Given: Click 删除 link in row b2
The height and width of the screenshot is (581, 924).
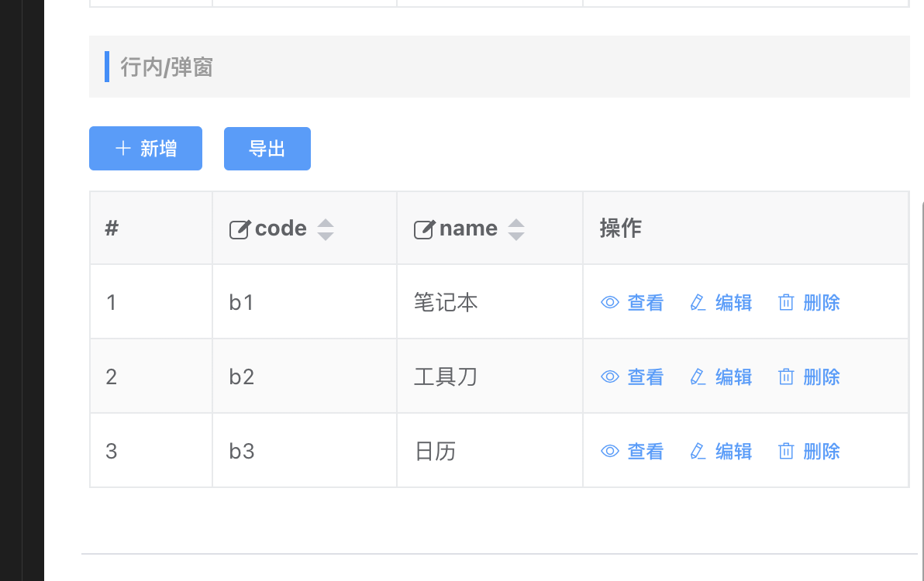Looking at the screenshot, I should pyautogui.click(x=822, y=376).
